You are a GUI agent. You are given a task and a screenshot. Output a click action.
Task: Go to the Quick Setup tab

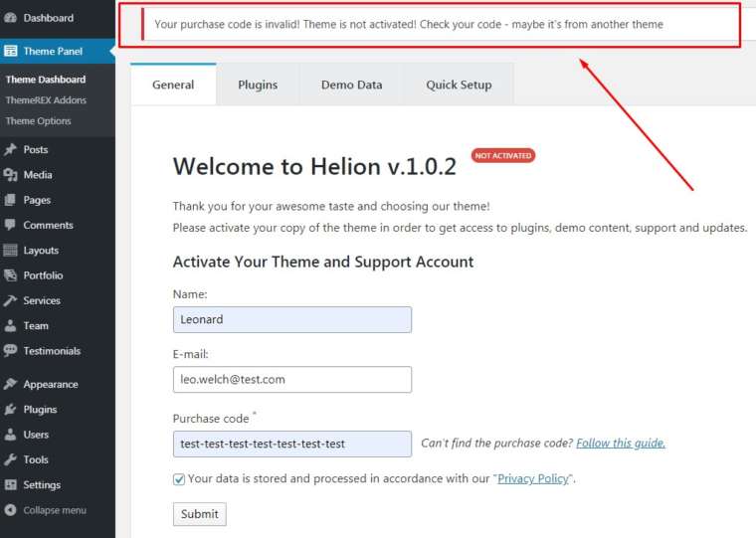click(459, 85)
